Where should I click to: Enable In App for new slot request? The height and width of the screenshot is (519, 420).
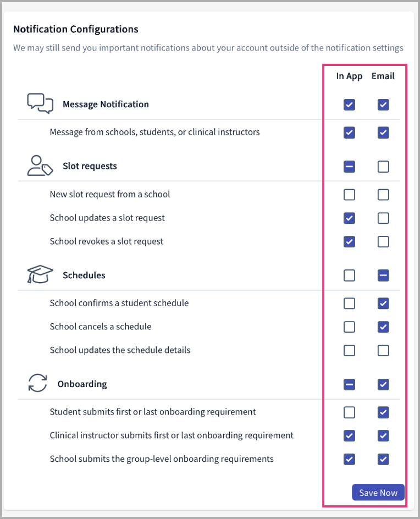click(x=349, y=195)
